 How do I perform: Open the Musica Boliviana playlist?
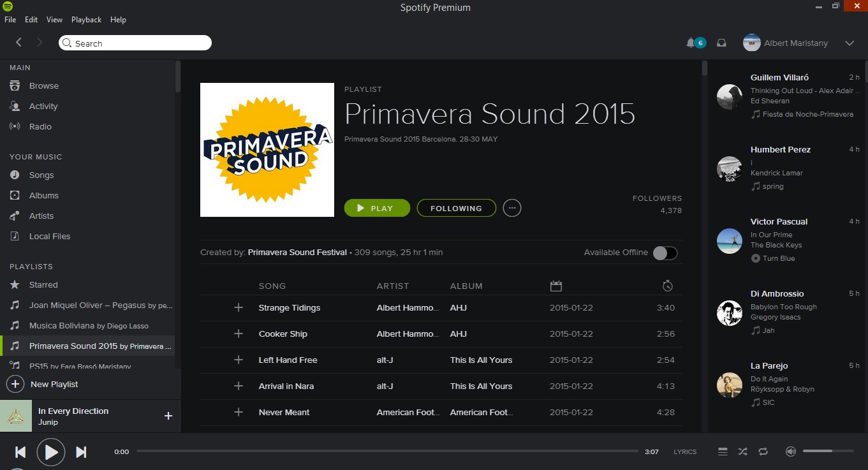(x=89, y=326)
